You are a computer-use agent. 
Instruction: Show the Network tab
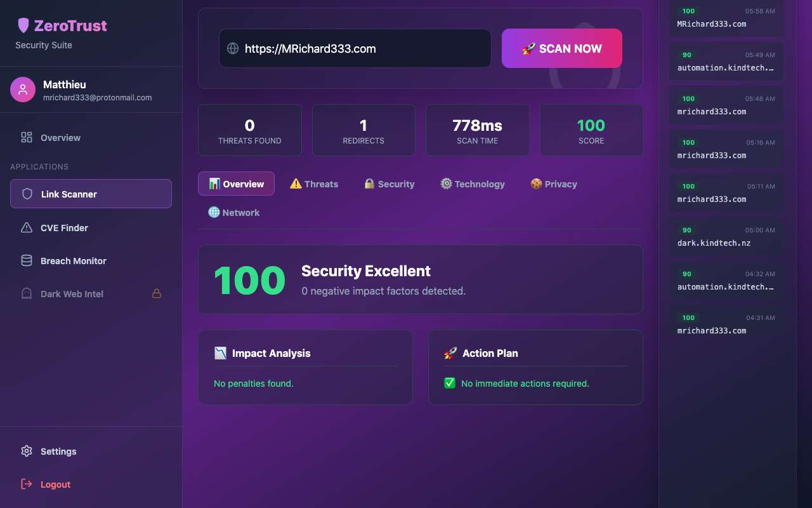234,213
